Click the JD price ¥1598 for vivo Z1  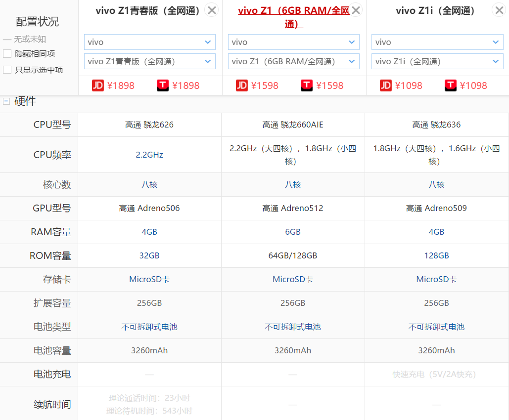pos(266,85)
